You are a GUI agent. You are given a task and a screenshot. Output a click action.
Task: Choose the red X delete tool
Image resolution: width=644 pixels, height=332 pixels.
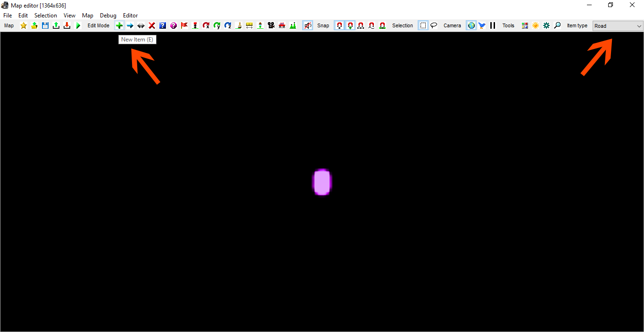coord(152,25)
